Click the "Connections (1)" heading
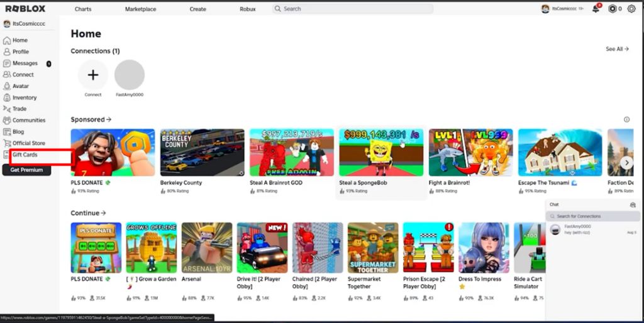 (x=96, y=51)
